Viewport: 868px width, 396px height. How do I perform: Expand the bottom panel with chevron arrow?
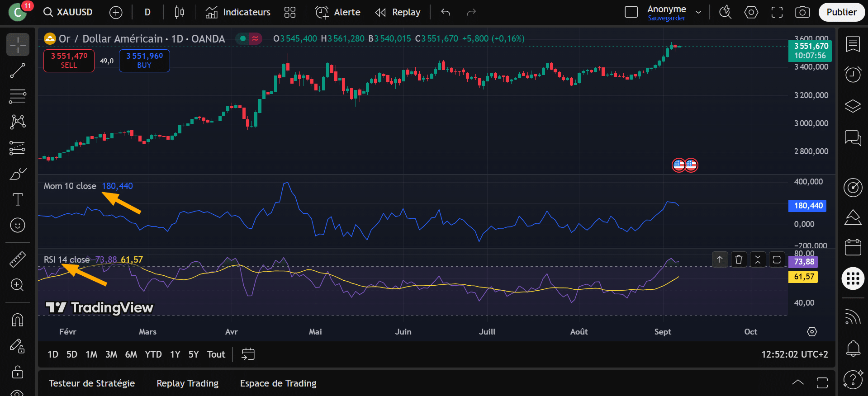798,382
